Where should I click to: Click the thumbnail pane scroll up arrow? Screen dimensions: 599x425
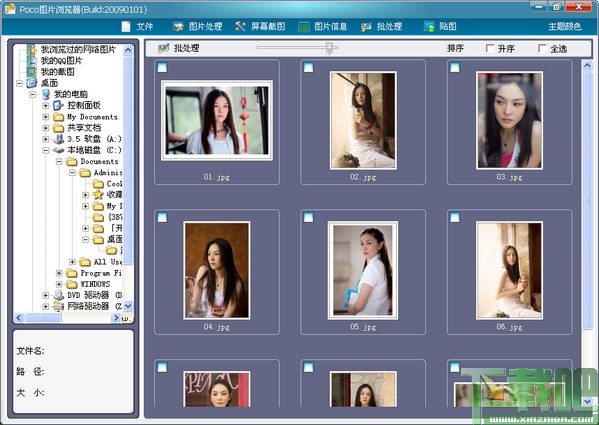[588, 66]
